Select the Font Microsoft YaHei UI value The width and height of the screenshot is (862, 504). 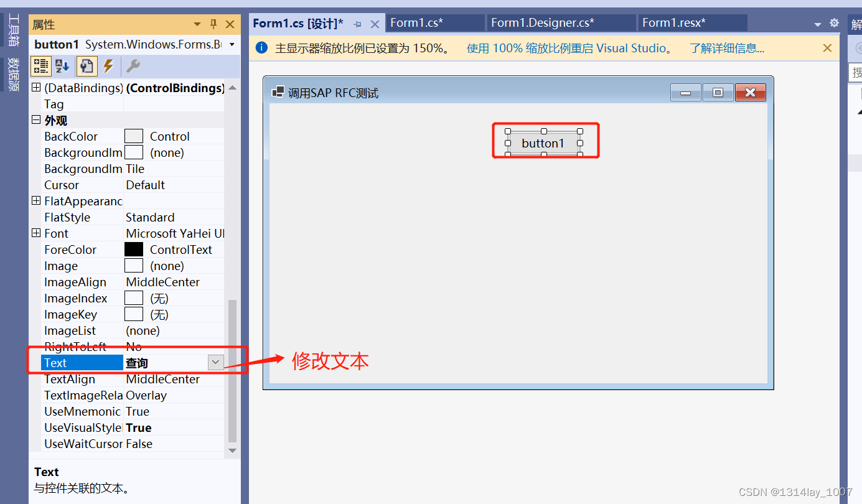point(175,233)
